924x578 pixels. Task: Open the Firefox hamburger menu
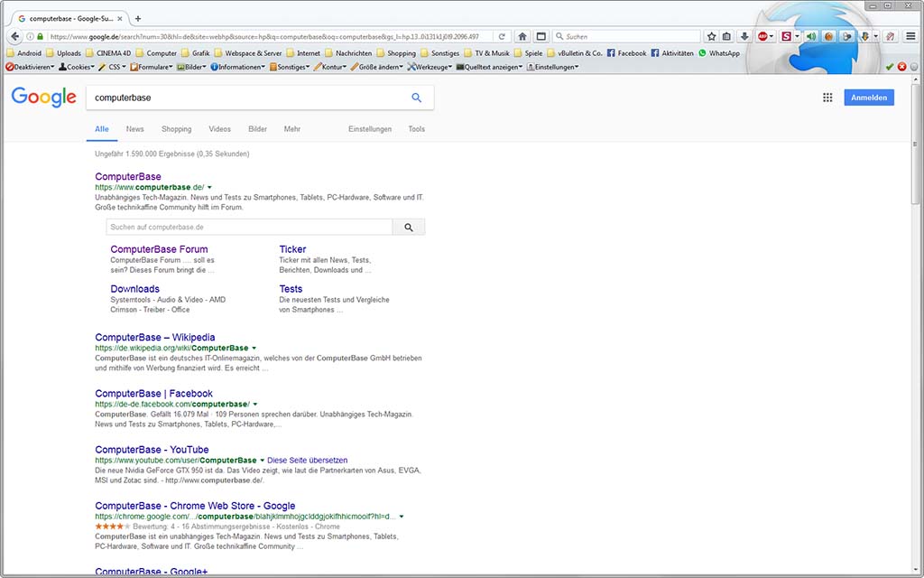[911, 36]
